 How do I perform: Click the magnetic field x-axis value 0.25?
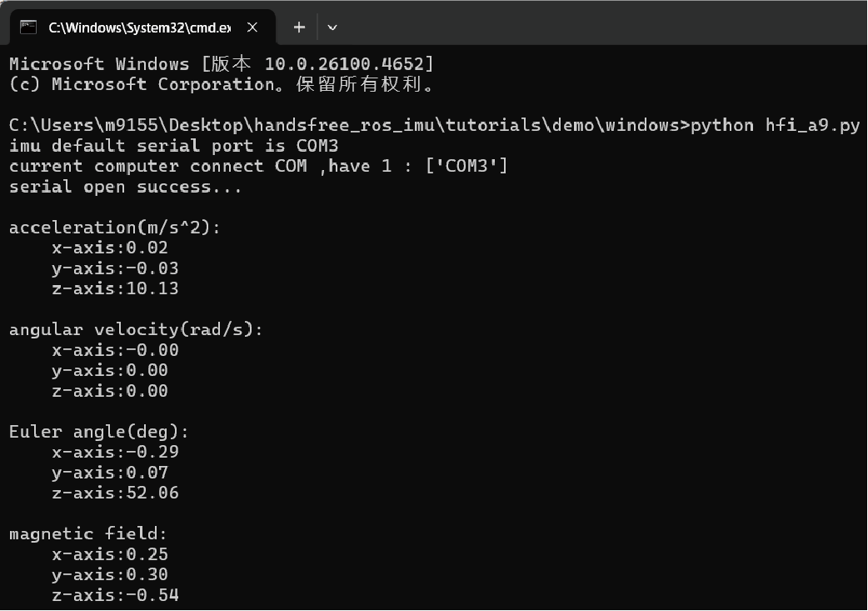(147, 554)
